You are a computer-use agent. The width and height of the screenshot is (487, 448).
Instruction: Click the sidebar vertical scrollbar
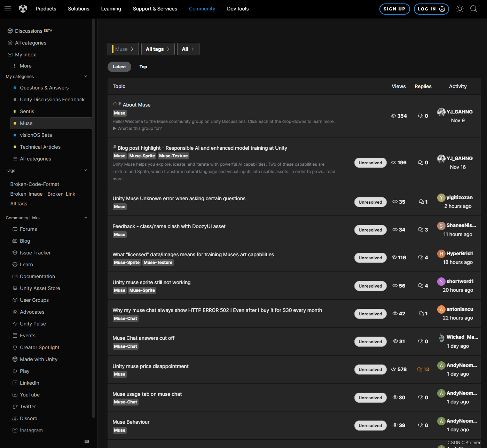tap(93, 218)
